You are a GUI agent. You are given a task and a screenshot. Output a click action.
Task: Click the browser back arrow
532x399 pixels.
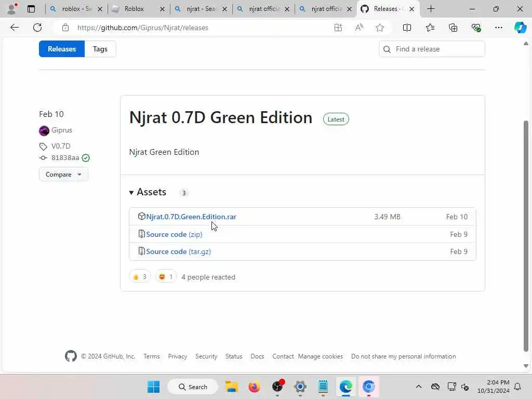click(14, 28)
